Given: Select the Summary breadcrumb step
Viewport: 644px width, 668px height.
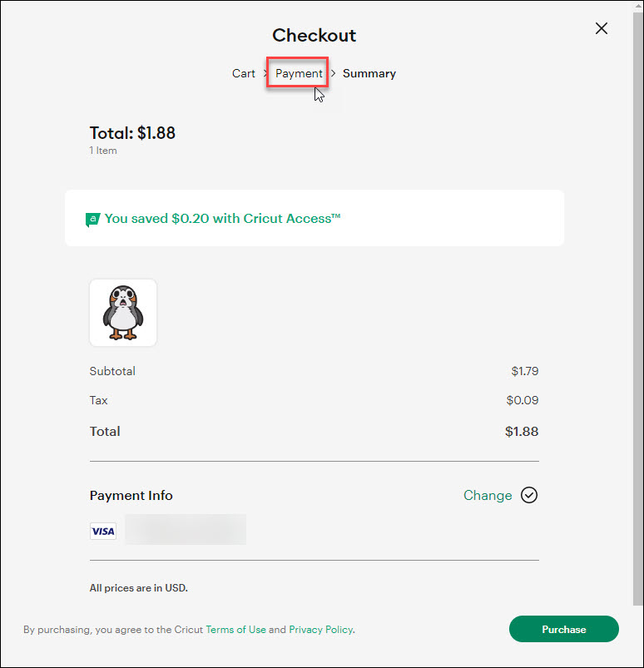Looking at the screenshot, I should [x=369, y=73].
